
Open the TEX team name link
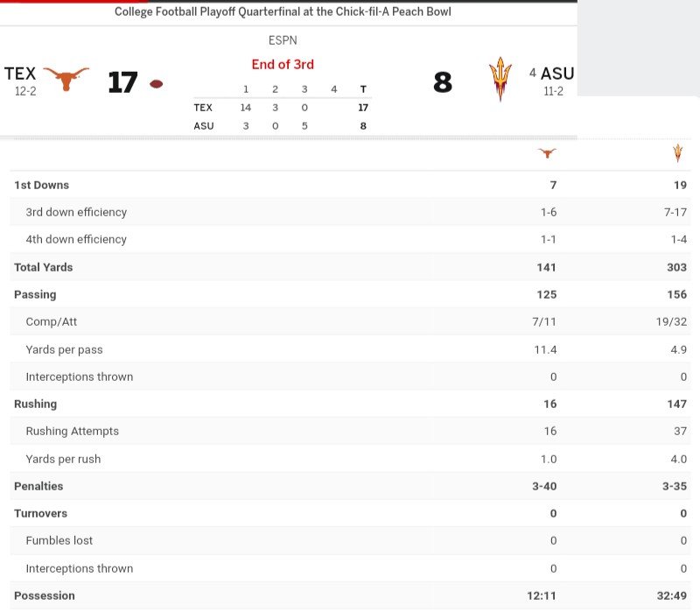pyautogui.click(x=20, y=74)
